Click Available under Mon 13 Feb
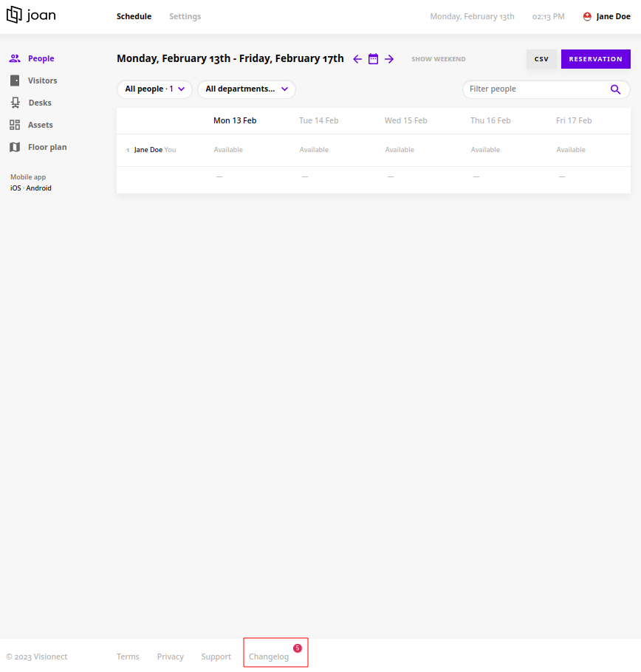 (228, 150)
